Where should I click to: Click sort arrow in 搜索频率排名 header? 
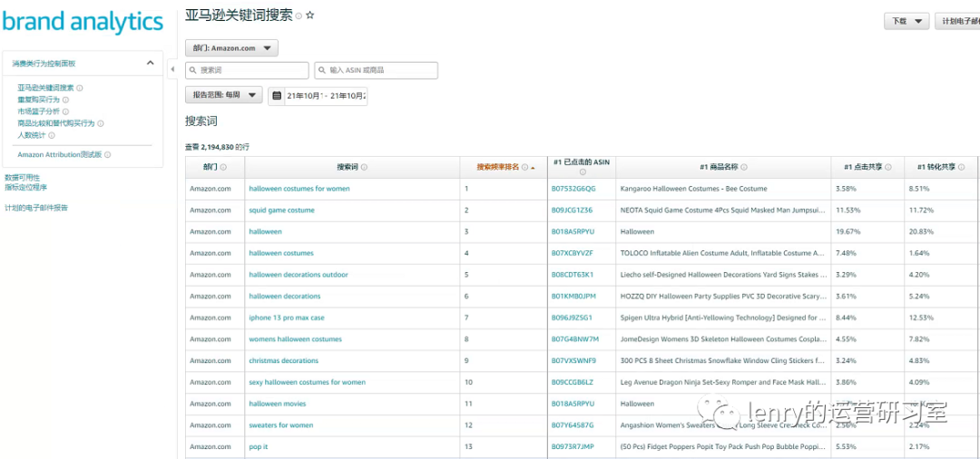(533, 168)
